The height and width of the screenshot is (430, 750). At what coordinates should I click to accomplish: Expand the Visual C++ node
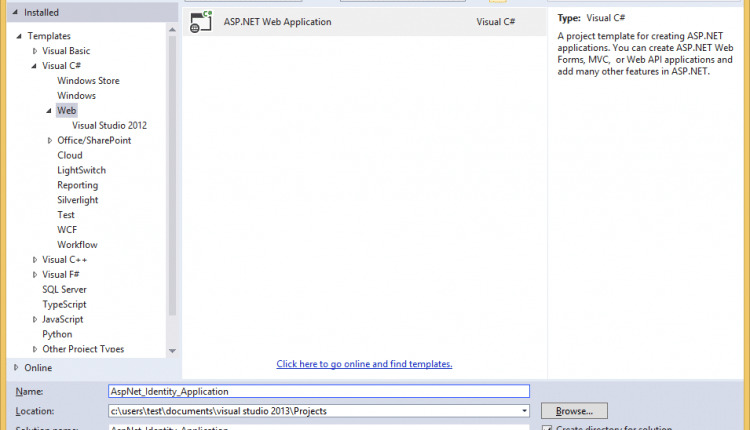[x=34, y=260]
